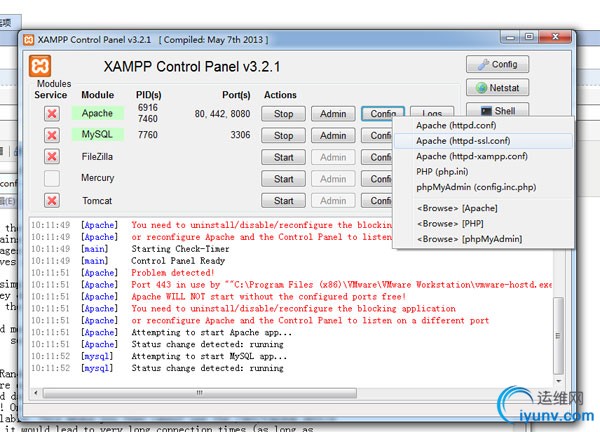
Task: Toggle the empty Mercury service checkbox
Action: [x=52, y=178]
